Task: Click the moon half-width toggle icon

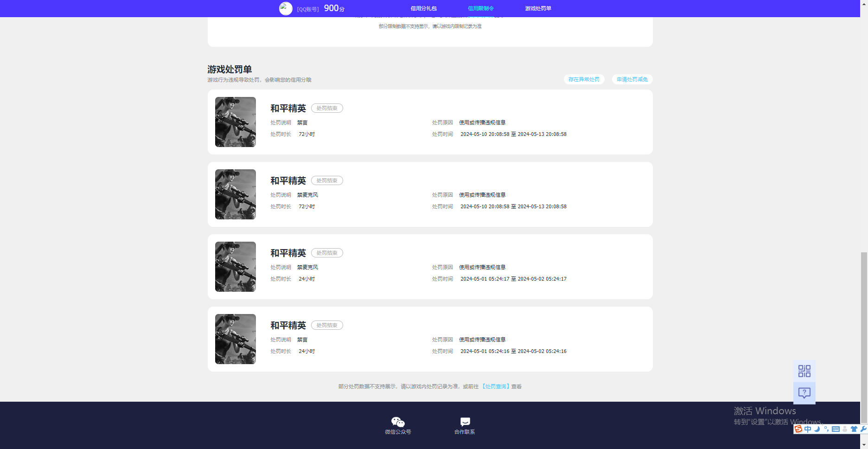Action: [x=817, y=429]
